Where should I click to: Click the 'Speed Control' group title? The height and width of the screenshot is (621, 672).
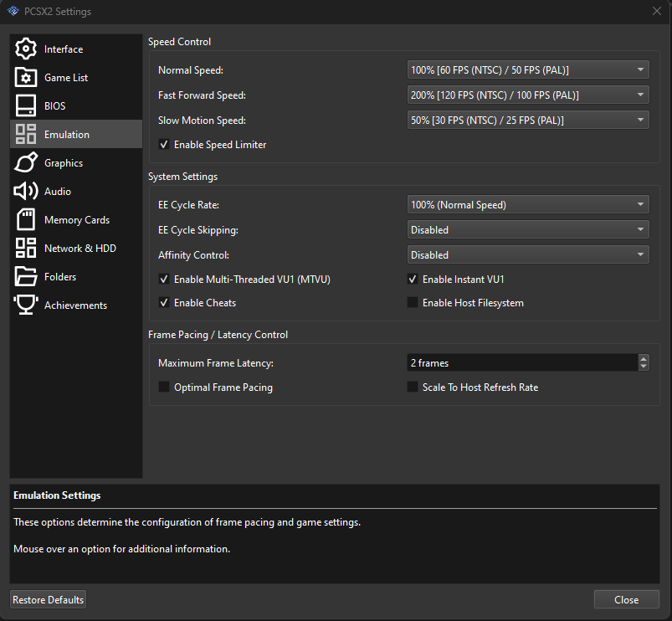coord(179,42)
